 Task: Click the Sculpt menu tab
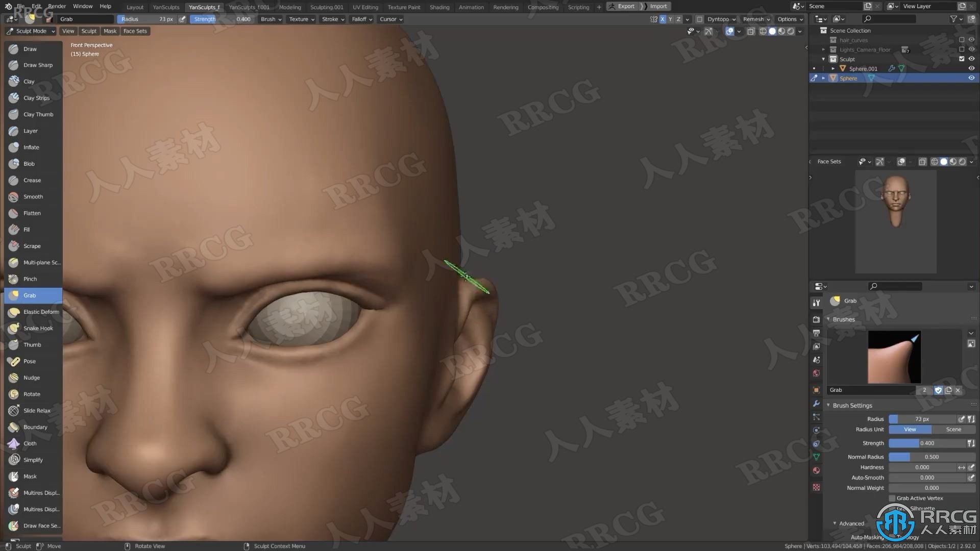[88, 31]
